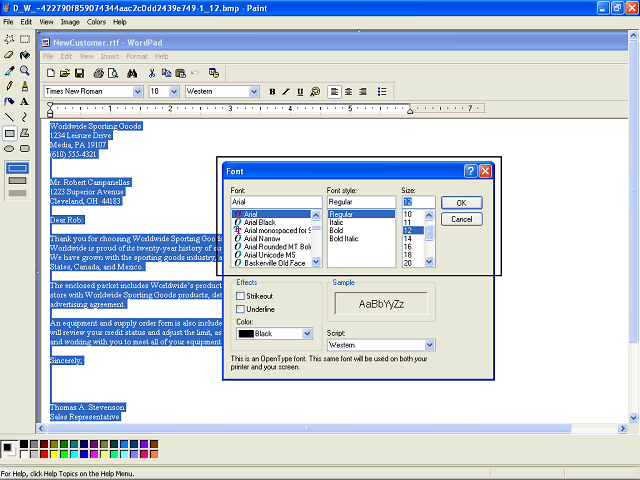Viewport: 640px width, 480px height.
Task: Select size 14 in the Size list
Action: coord(407,239)
